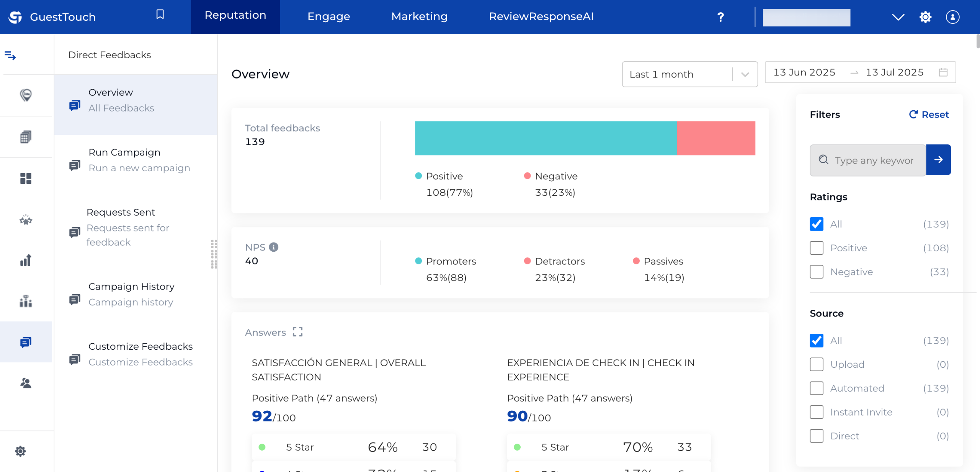Expand Answers section fullscreen icon
This screenshot has width=980, height=472.
pos(297,332)
